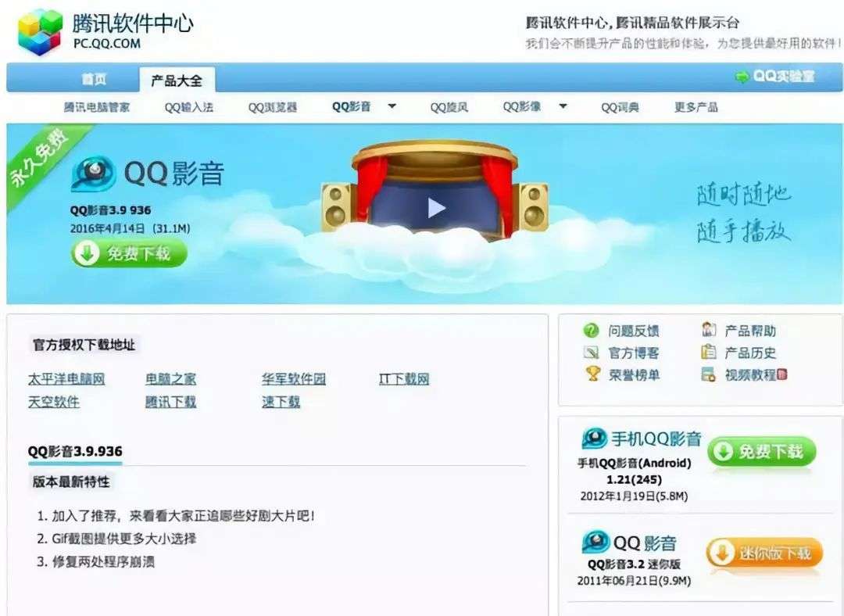Viewport: 844px width, 616px height.
Task: Select the 产品大全 tab
Action: click(x=178, y=78)
